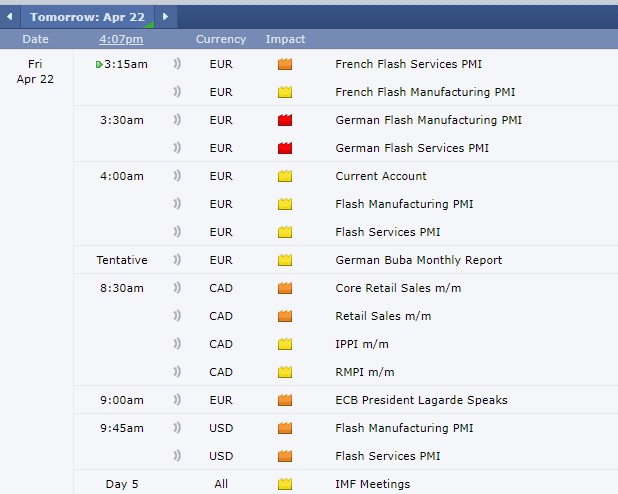Select the Day 5 time cell

[x=122, y=484]
